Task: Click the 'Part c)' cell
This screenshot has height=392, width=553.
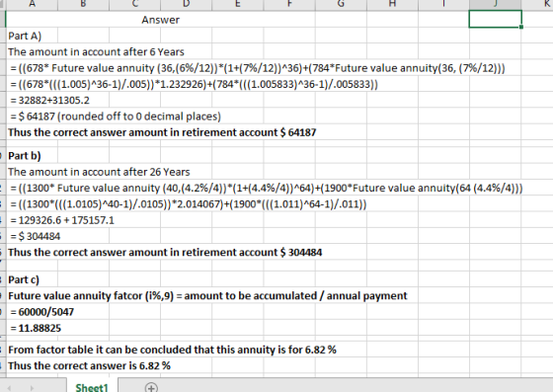Action: point(24,279)
